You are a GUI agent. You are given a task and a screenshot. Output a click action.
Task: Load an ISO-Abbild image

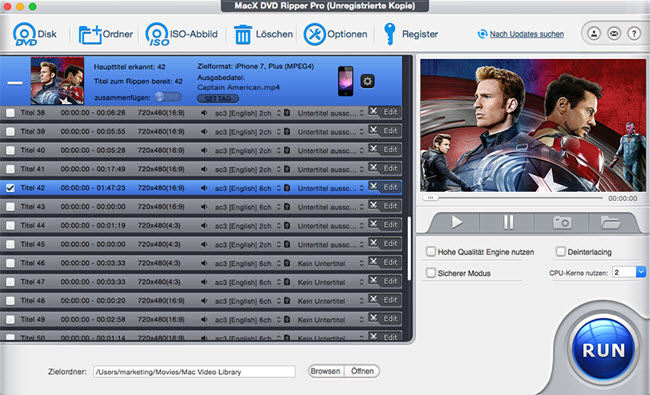[181, 34]
